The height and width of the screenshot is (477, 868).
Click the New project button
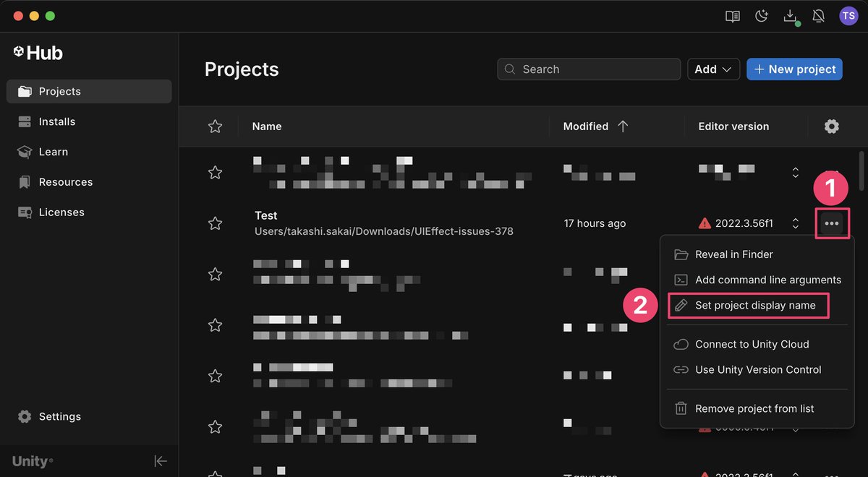(x=794, y=69)
